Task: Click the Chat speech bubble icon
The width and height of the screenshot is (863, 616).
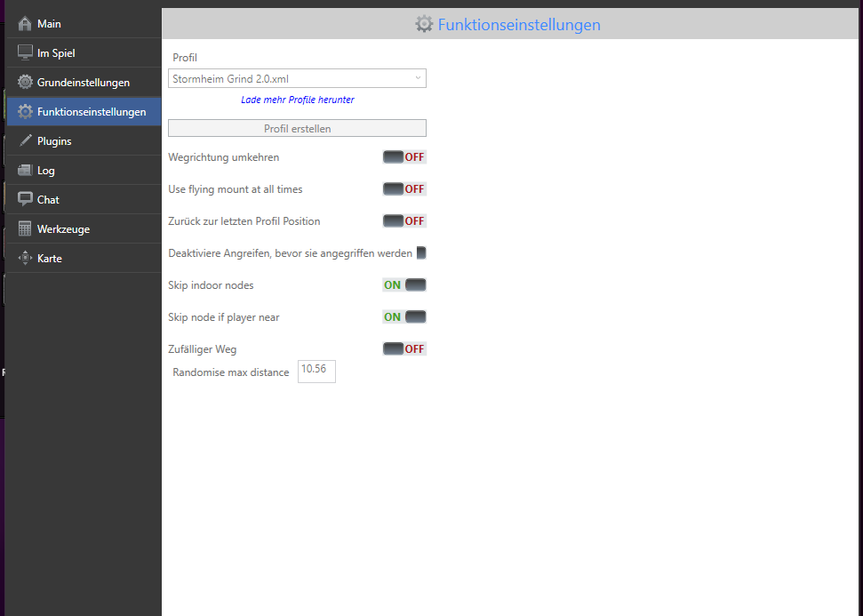Action: coord(25,200)
